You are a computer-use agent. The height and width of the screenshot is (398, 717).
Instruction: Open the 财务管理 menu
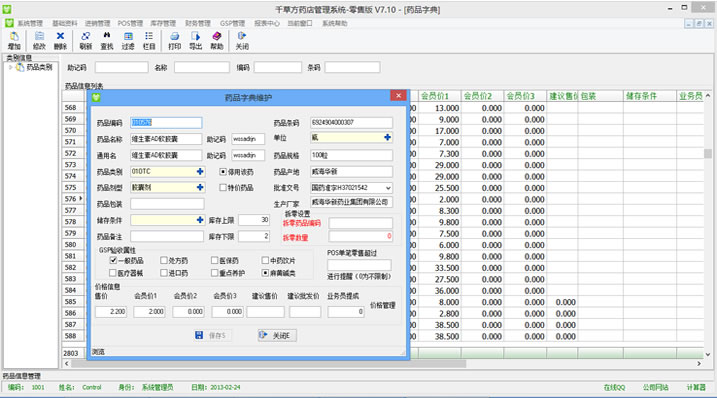pyautogui.click(x=198, y=23)
